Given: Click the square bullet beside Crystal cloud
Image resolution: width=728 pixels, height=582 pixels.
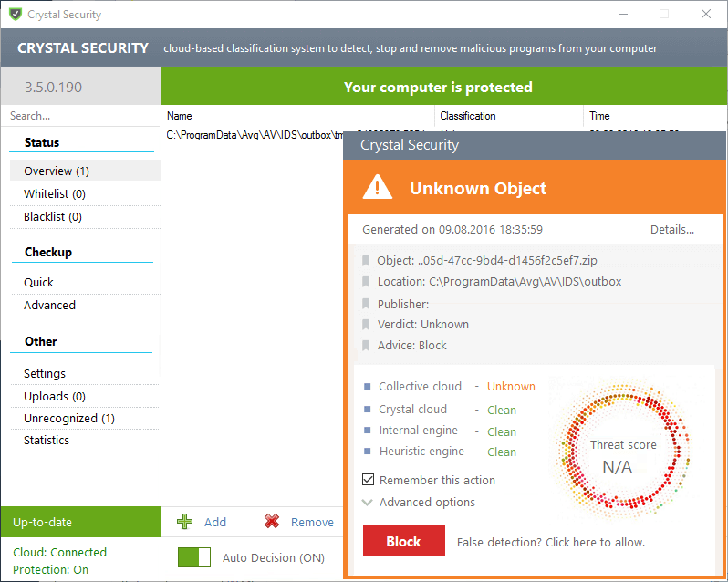Looking at the screenshot, I should coord(368,409).
